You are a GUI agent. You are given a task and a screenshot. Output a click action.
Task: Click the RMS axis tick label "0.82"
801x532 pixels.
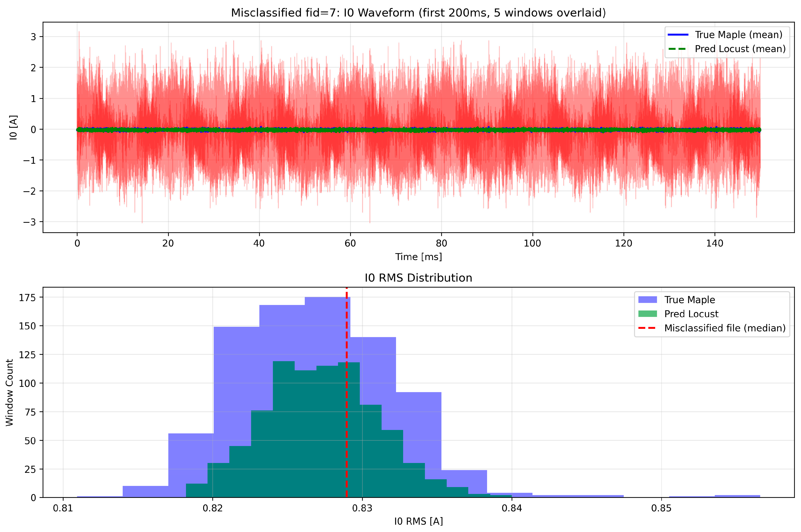[x=212, y=509]
